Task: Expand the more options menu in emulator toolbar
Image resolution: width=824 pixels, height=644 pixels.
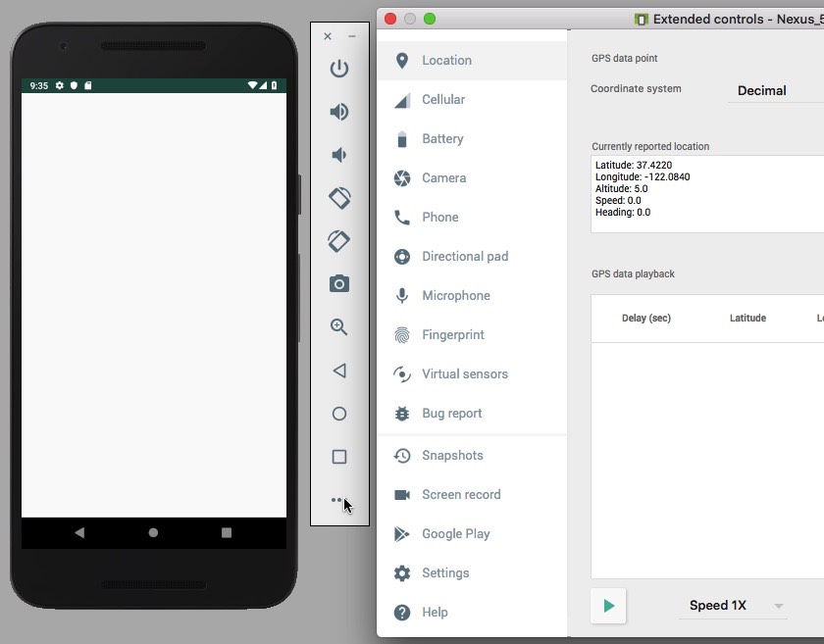Action: 338,499
